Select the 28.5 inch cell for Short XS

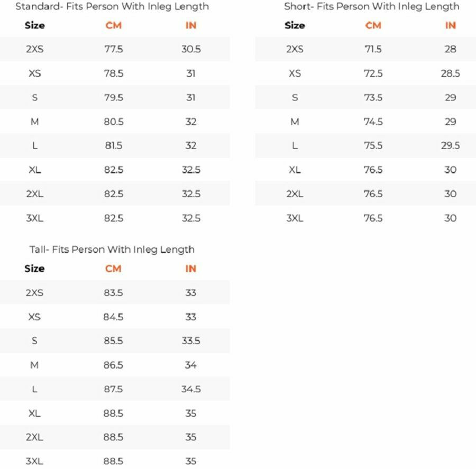coord(450,73)
